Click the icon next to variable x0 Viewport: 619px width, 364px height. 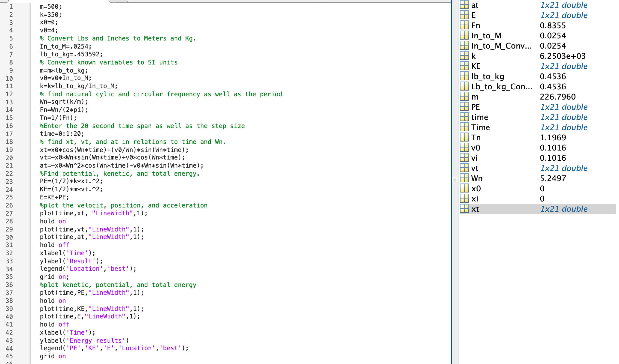(464, 189)
